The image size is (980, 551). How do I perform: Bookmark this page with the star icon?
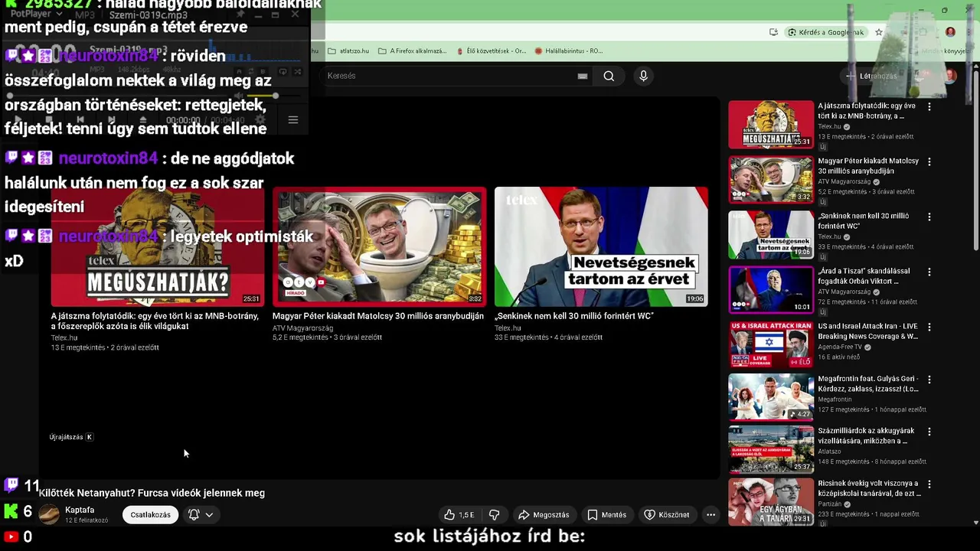879,32
